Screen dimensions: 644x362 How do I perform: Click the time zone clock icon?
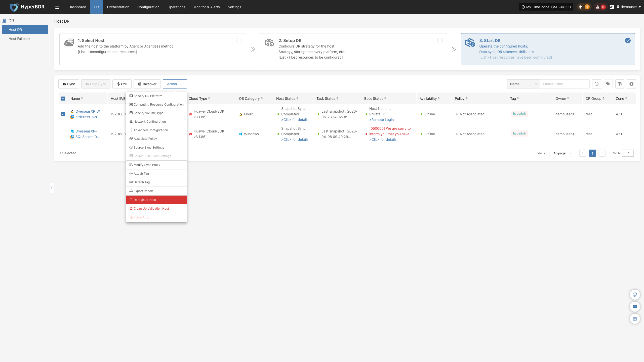523,7
